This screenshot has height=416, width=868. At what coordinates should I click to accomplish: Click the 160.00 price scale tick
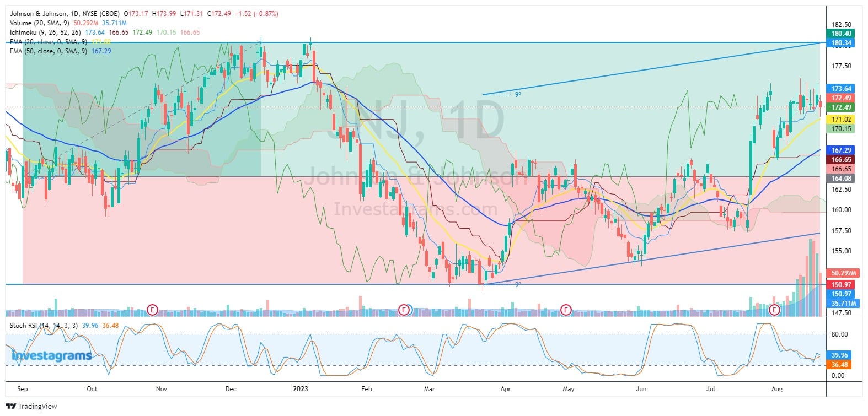pos(842,210)
